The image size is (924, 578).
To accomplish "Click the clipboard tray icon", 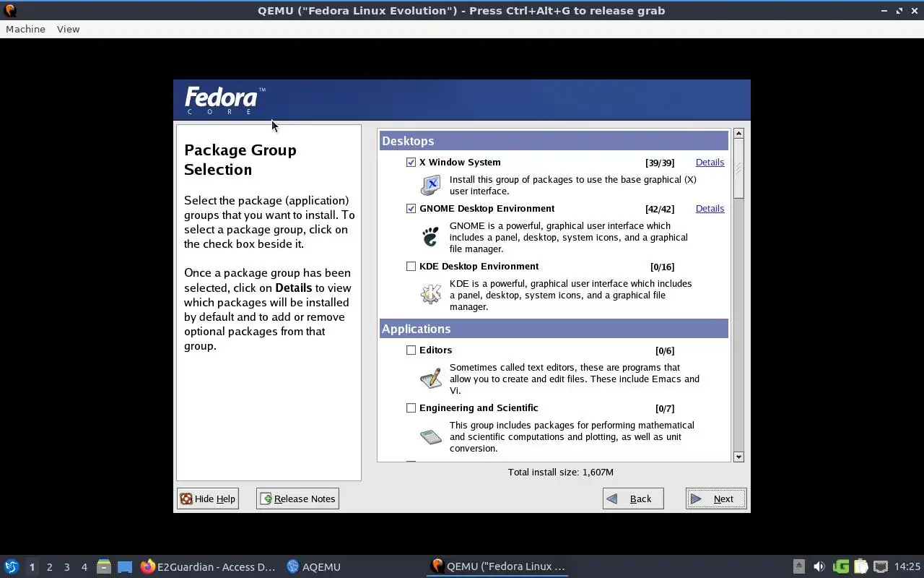I will click(860, 566).
